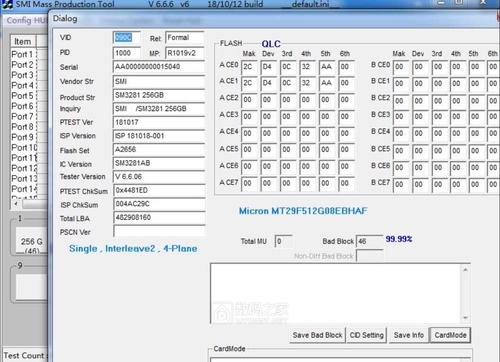
Task: Click the Product Str field SM3281 256GB
Action: (x=159, y=95)
